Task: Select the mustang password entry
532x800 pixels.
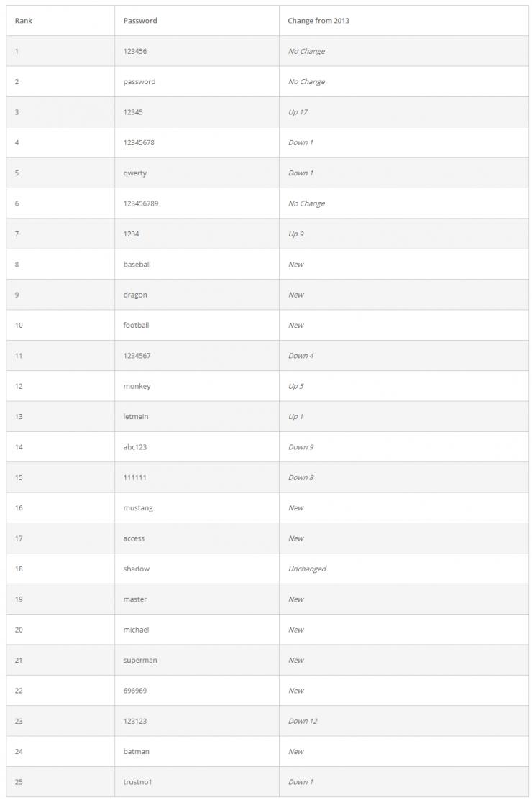Action: point(138,508)
